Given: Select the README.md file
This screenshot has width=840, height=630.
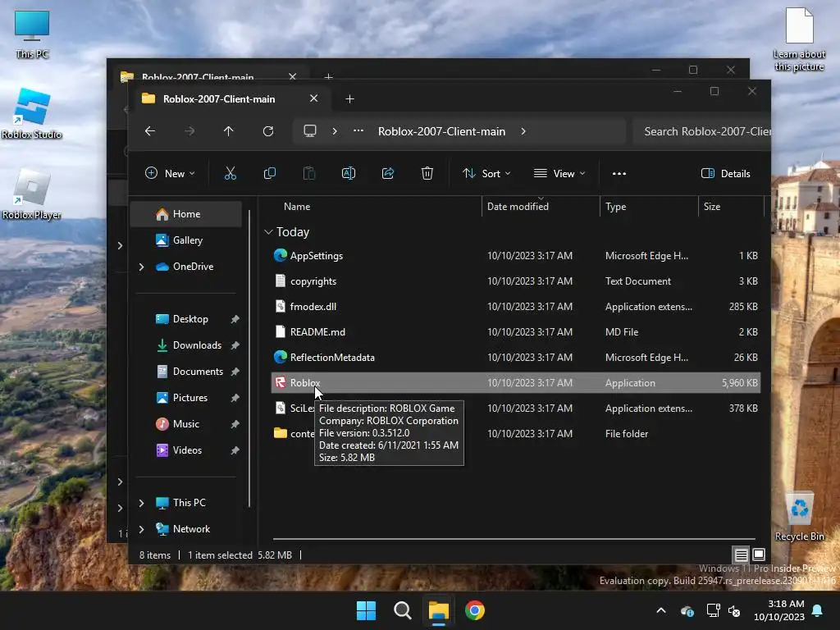Looking at the screenshot, I should point(515,331).
